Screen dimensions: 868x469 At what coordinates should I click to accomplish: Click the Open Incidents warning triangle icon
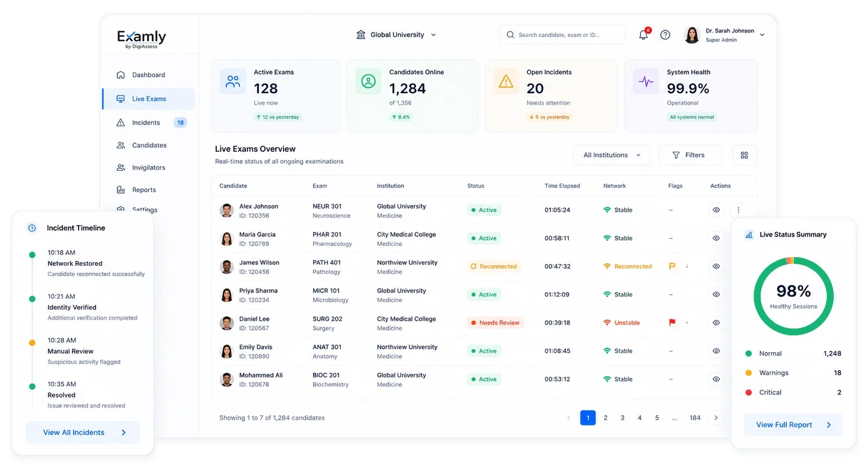[x=506, y=82]
